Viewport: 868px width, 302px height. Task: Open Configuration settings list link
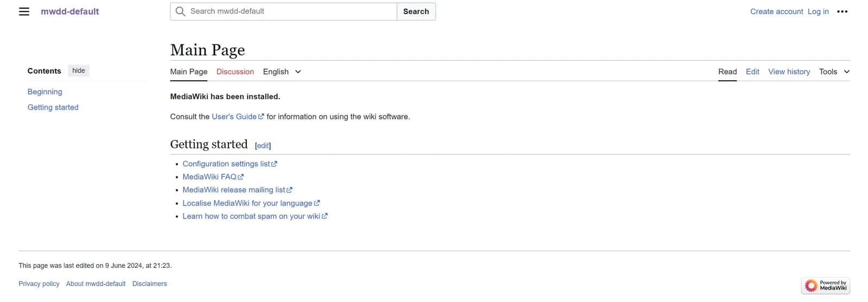[229, 164]
